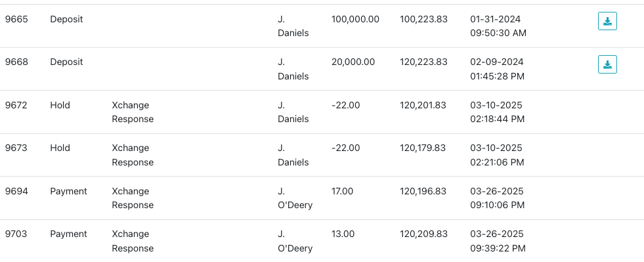Click the 17.00 payment amount
This screenshot has height=262, width=644.
tap(342, 191)
